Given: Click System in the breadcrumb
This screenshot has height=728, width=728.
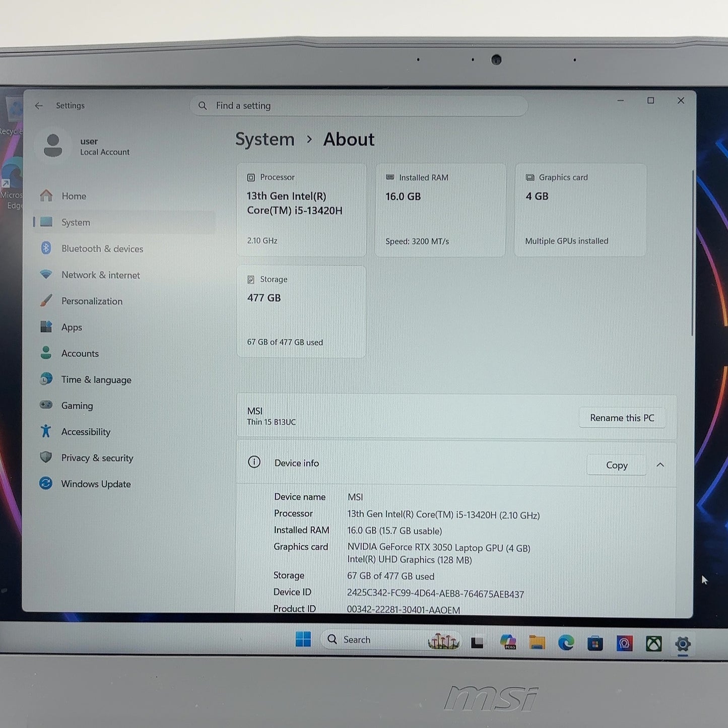Looking at the screenshot, I should [265, 139].
